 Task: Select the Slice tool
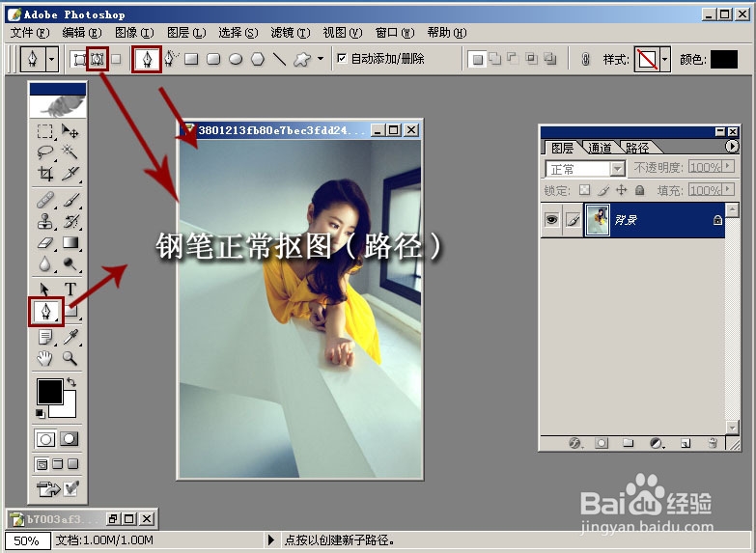click(70, 173)
